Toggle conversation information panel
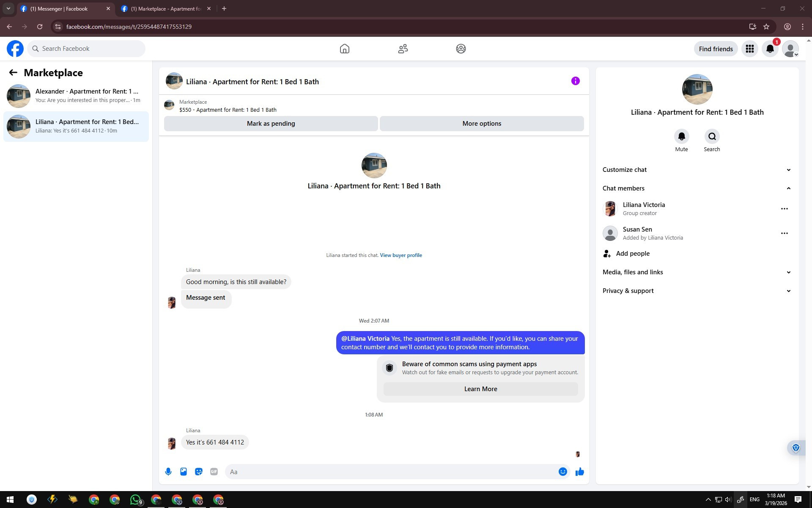 pyautogui.click(x=575, y=81)
